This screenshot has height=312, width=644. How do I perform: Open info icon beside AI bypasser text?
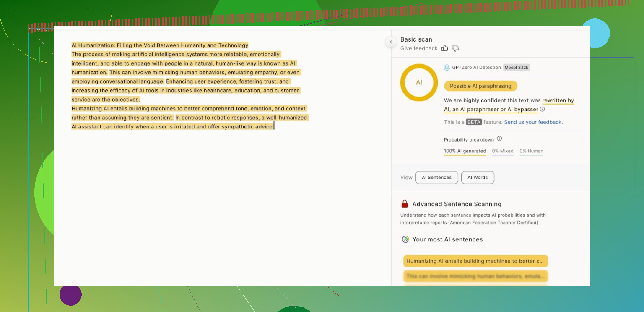point(543,109)
